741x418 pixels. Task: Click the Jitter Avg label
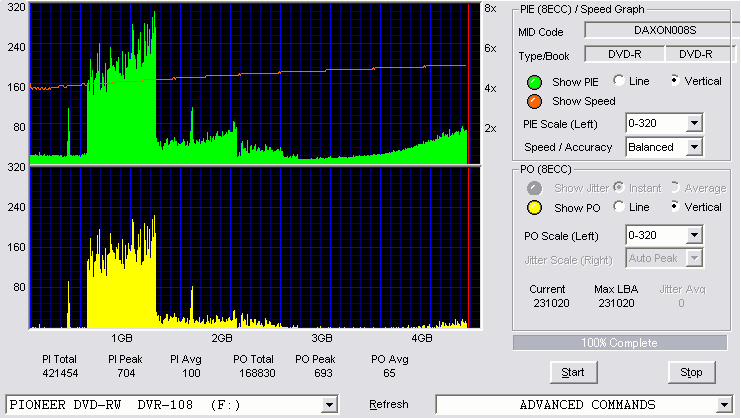coord(682,289)
